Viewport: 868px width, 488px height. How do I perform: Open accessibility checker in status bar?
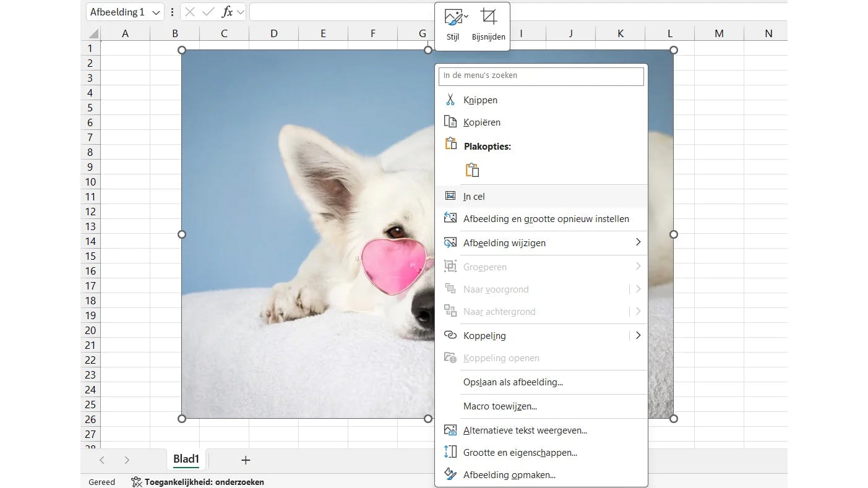click(x=198, y=482)
